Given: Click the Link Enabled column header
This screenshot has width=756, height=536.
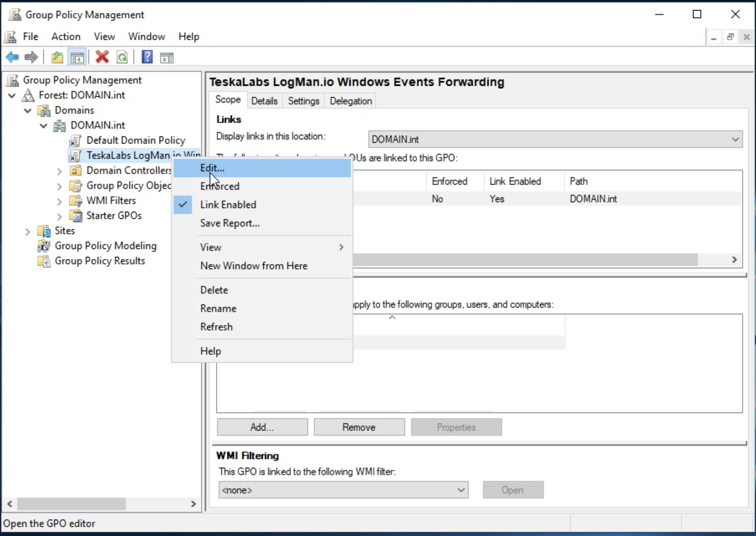Looking at the screenshot, I should [524, 182].
